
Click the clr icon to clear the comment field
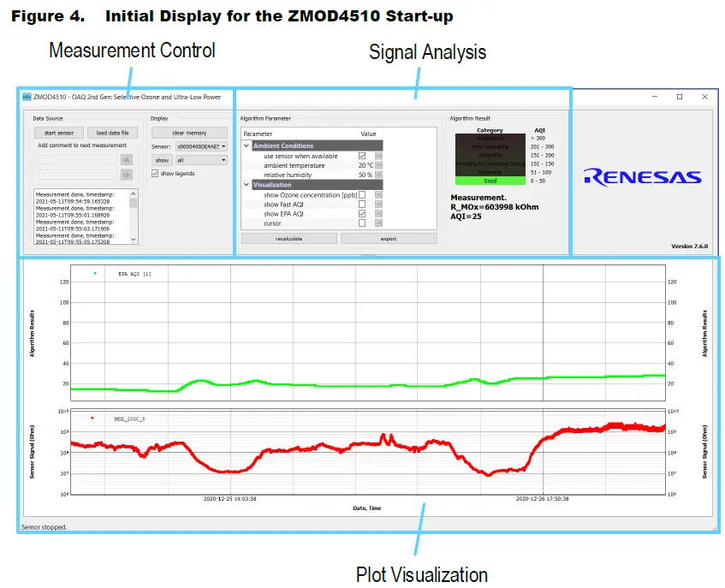click(x=128, y=175)
